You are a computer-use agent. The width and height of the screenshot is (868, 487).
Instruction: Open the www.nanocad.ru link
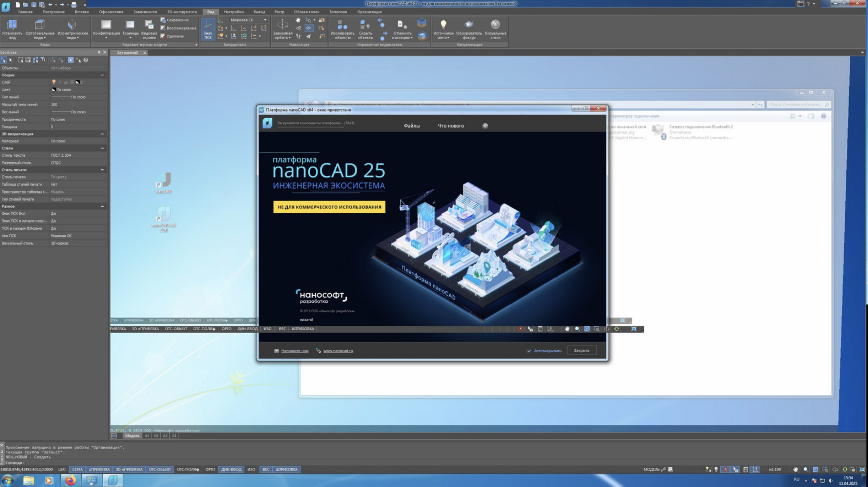coord(338,351)
